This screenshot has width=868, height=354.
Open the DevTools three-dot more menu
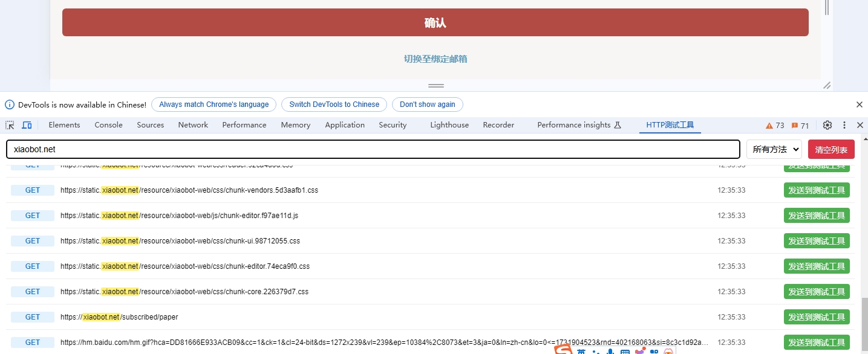point(844,125)
